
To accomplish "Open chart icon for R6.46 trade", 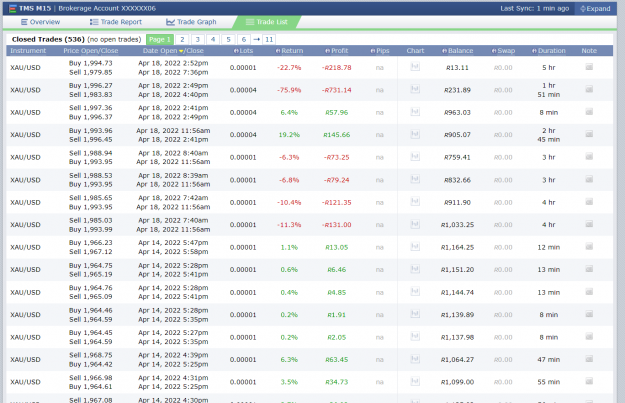I will pyautogui.click(x=415, y=269).
